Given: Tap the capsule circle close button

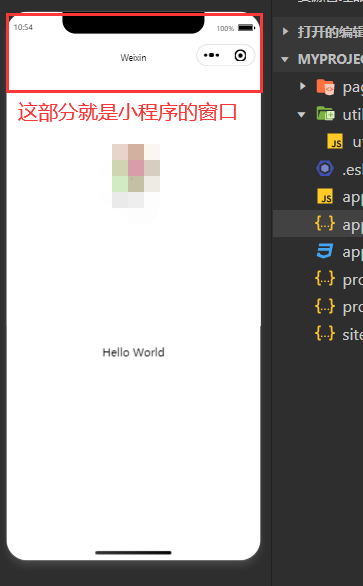Looking at the screenshot, I should point(240,55).
